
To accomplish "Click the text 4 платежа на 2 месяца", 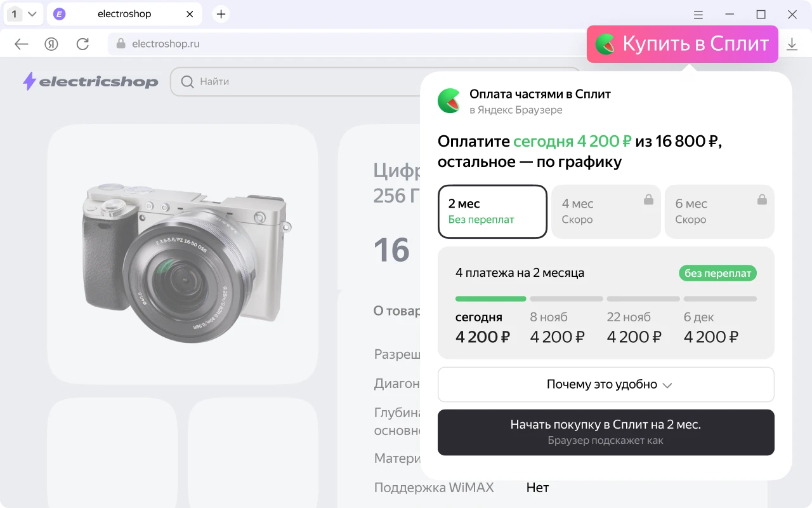I will point(520,273).
